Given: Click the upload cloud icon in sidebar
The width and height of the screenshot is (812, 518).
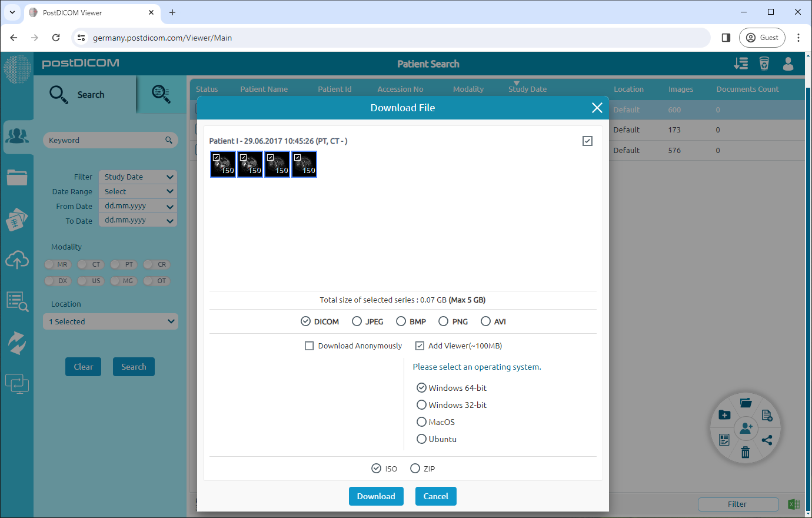Looking at the screenshot, I should [17, 260].
